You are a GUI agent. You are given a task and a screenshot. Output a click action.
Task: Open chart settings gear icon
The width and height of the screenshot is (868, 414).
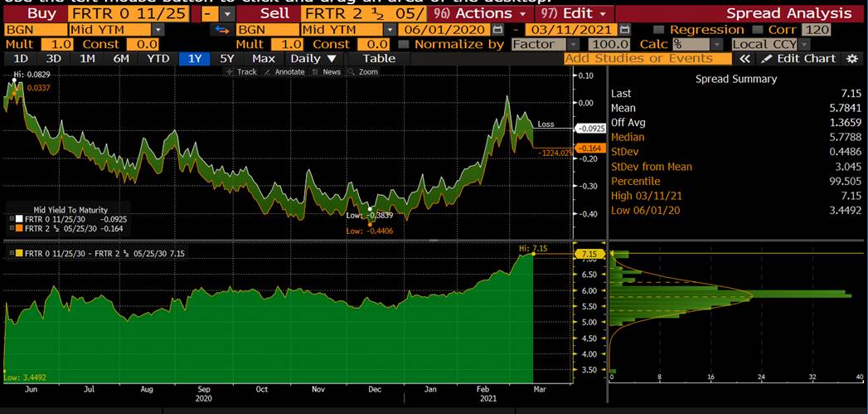pyautogui.click(x=852, y=58)
